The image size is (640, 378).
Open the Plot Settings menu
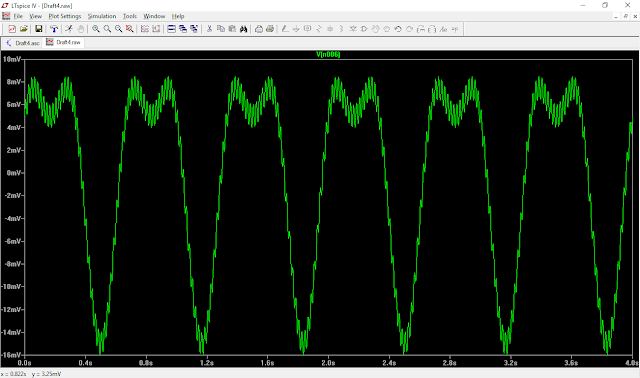(65, 16)
